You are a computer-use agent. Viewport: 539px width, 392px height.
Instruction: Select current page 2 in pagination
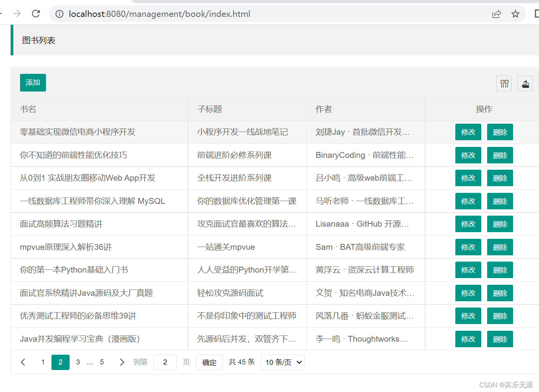click(x=60, y=362)
